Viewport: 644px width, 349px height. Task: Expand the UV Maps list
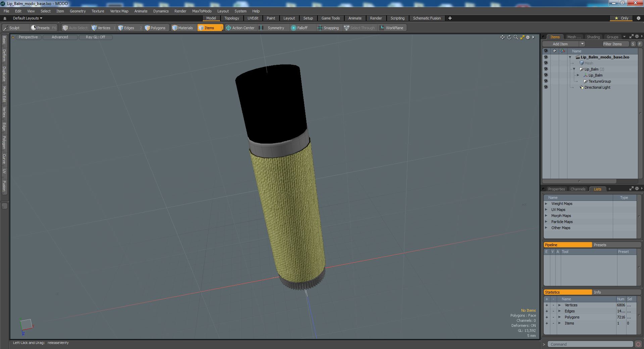(546, 210)
